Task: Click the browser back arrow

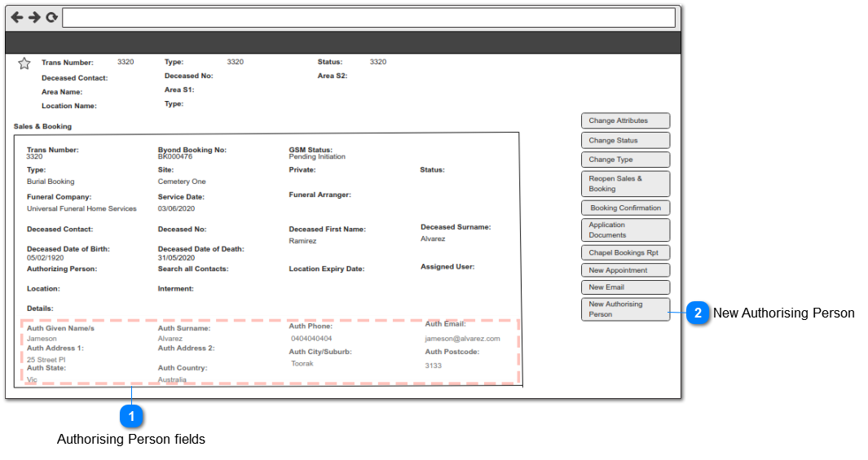Action: click(17, 18)
